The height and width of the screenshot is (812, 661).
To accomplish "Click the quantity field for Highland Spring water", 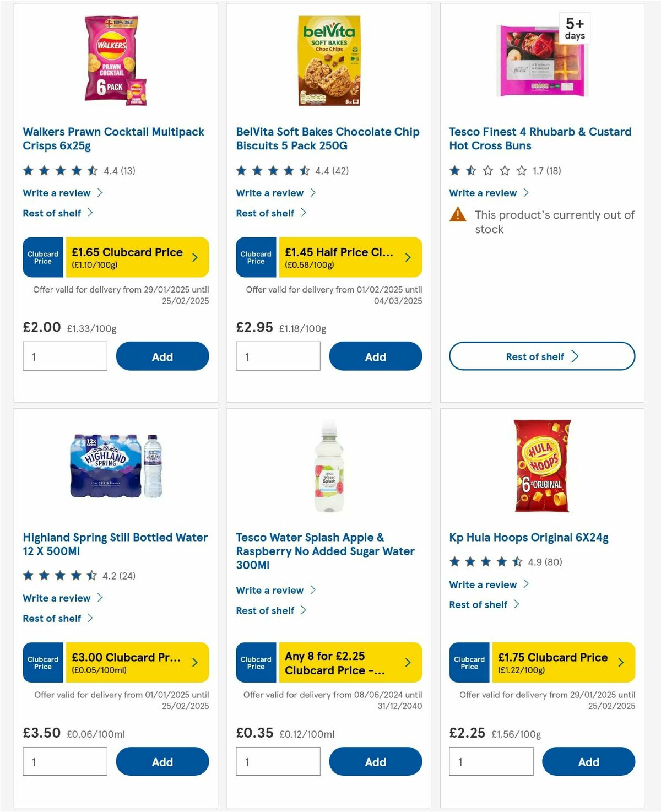I will coord(64,761).
